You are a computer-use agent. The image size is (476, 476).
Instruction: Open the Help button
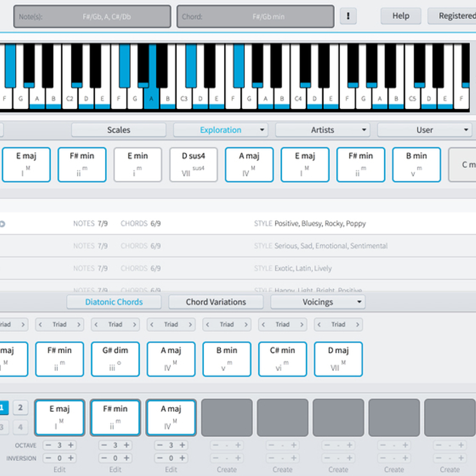[401, 16]
